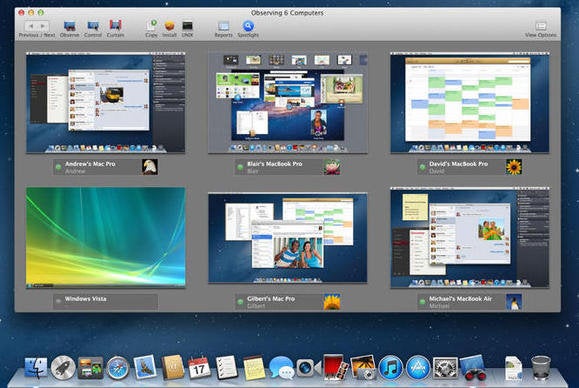Click the Windows Vista name label
Viewport: 579px width, 388px height.
pyautogui.click(x=86, y=299)
